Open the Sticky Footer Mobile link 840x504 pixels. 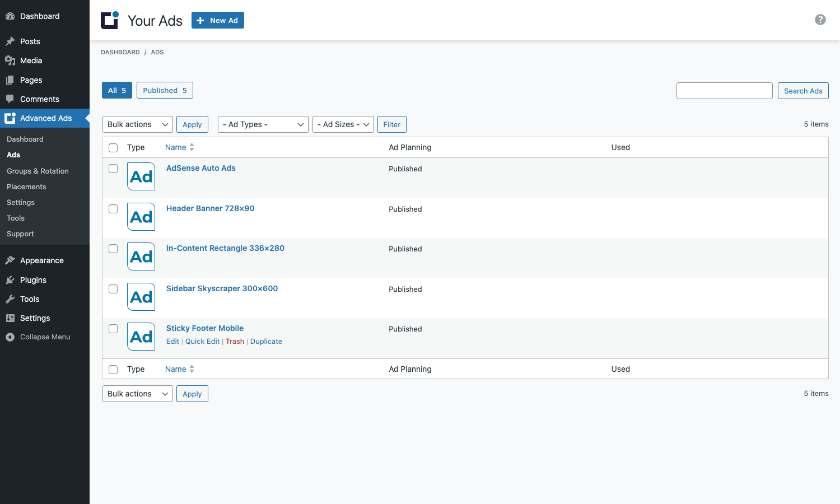(x=205, y=328)
